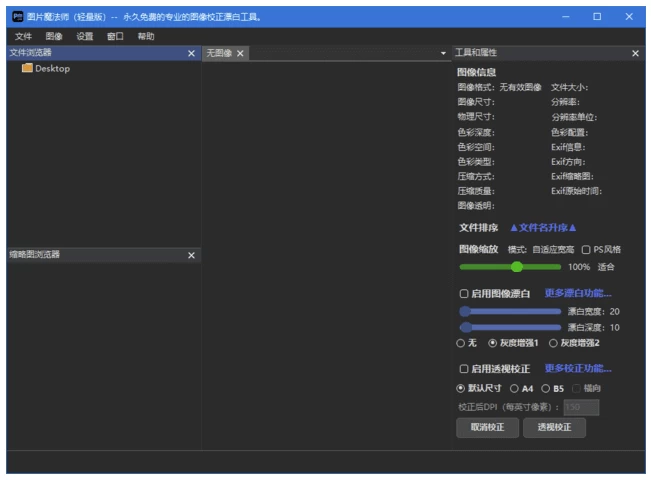The image size is (651, 480).
Task: Open the tab list dropdown arrow
Action: click(444, 53)
